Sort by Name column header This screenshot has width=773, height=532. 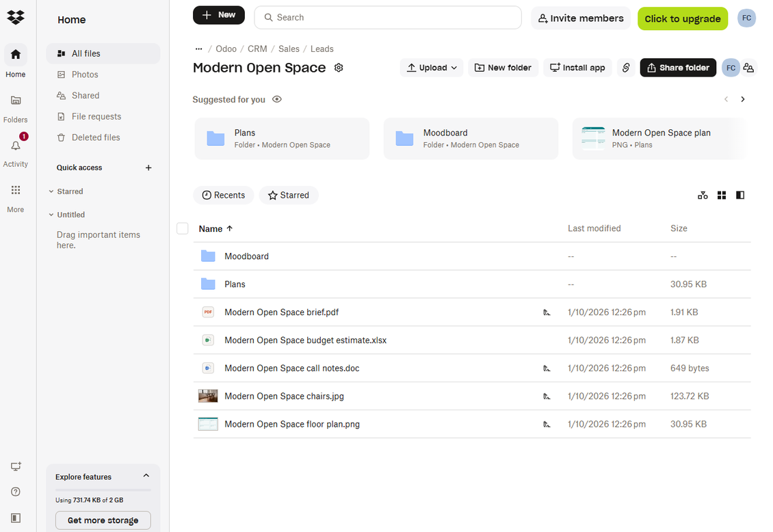215,228
